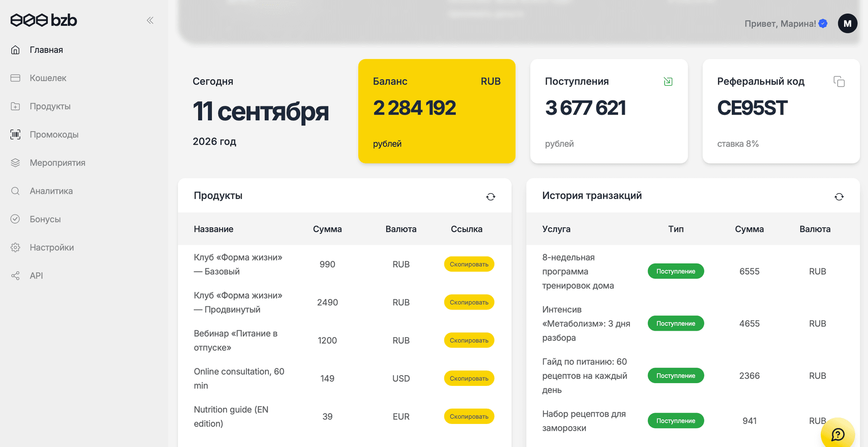Collapse the sidebar with double chevron
The image size is (868, 447).
pos(150,20)
